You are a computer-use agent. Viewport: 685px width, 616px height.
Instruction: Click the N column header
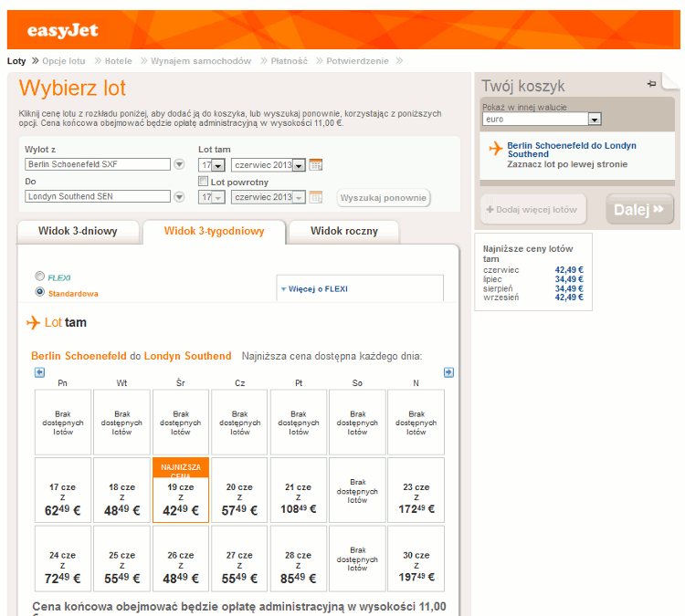point(416,383)
